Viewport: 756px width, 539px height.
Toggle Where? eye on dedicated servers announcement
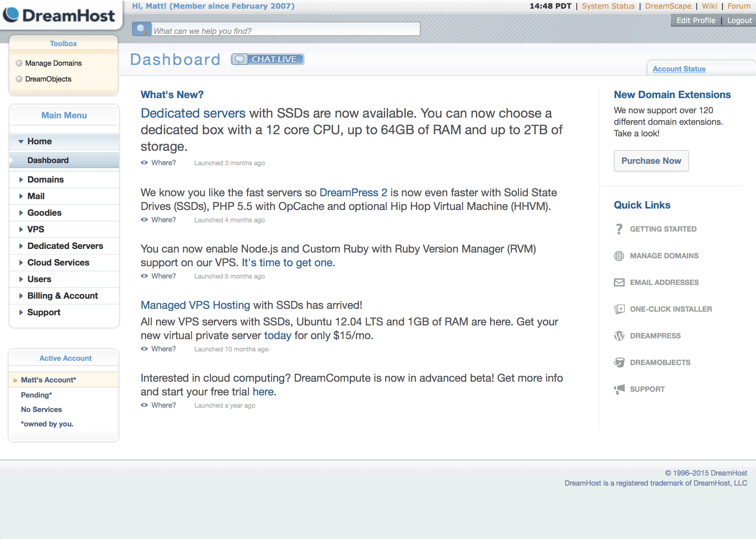click(x=144, y=163)
